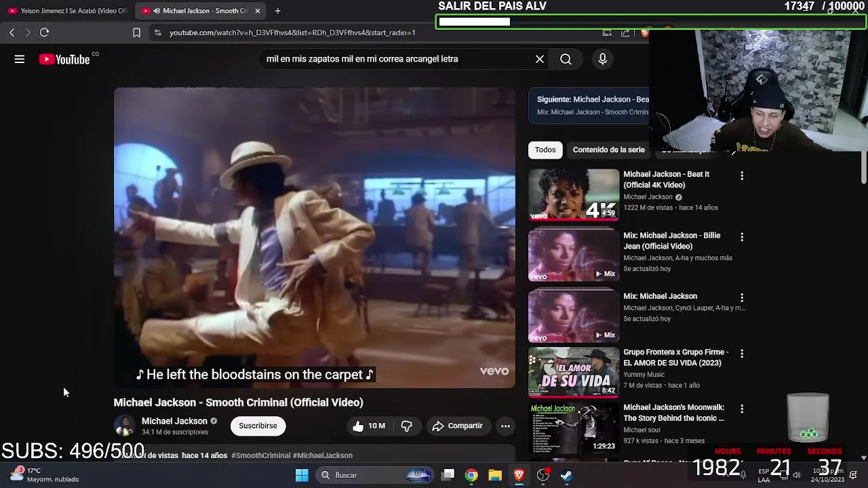Screen dimensions: 868x488
Task: Open the EL AMOR DE SU VIDA thumbnail
Action: (x=574, y=372)
